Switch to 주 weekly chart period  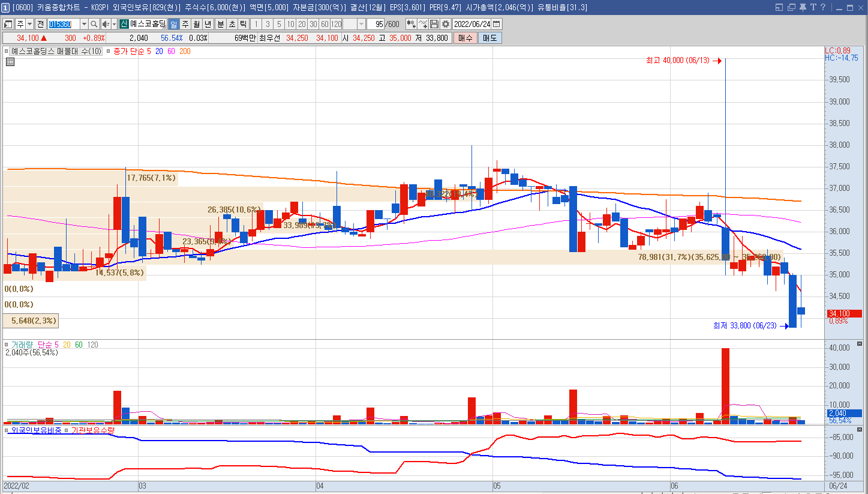pyautogui.click(x=185, y=24)
